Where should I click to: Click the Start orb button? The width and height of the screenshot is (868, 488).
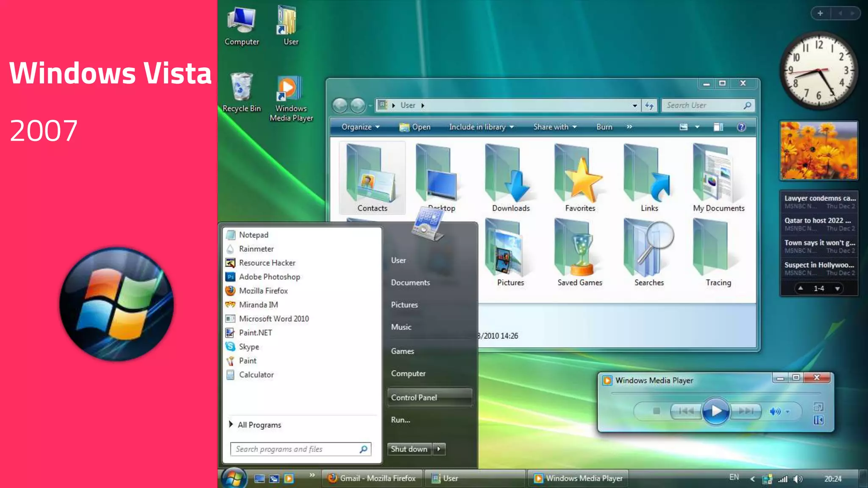coord(234,478)
